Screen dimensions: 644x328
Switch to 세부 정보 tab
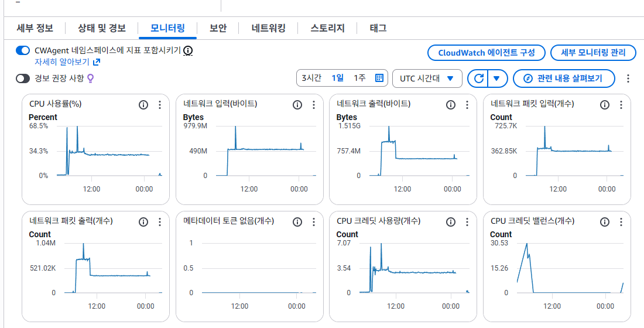click(x=35, y=28)
